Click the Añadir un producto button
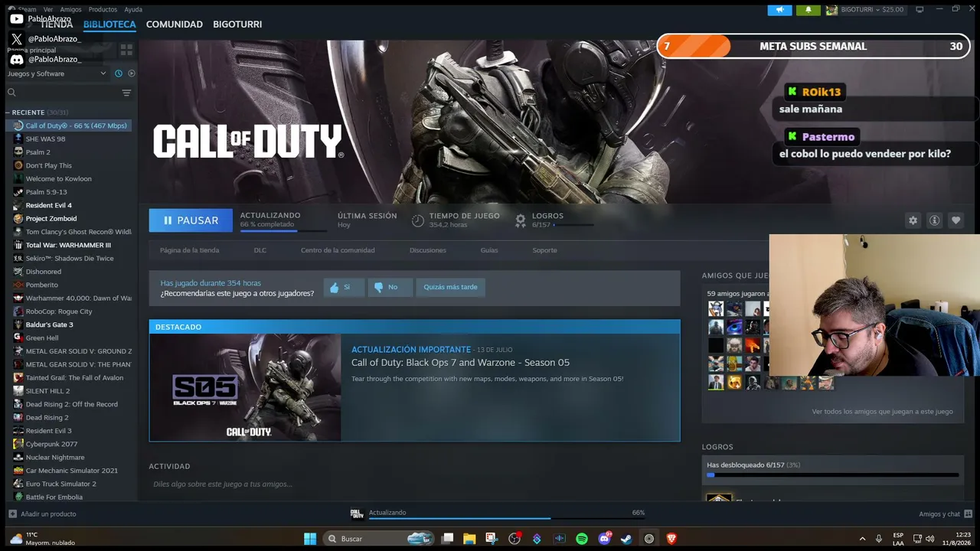 [x=42, y=514]
